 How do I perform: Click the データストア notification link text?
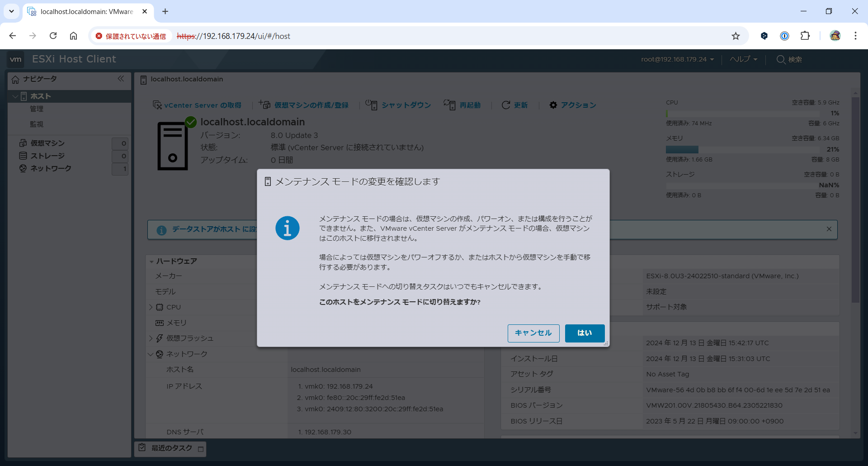pos(214,229)
